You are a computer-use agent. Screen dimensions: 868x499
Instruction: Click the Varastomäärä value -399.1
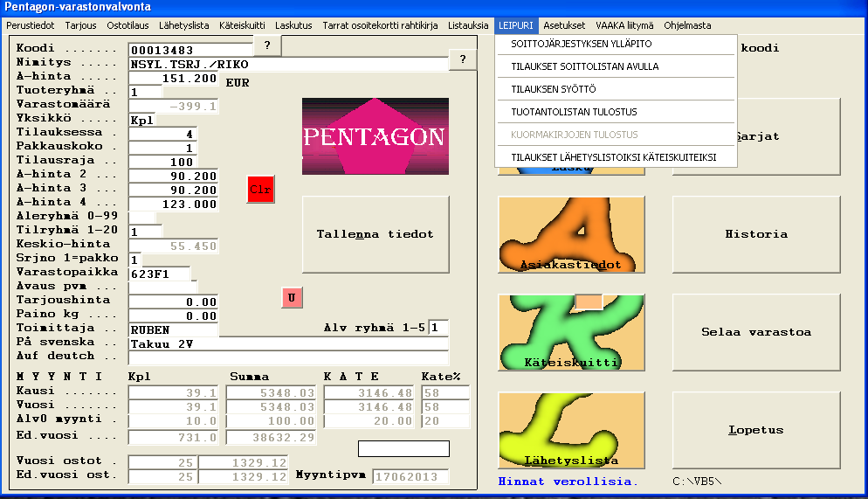[173, 107]
